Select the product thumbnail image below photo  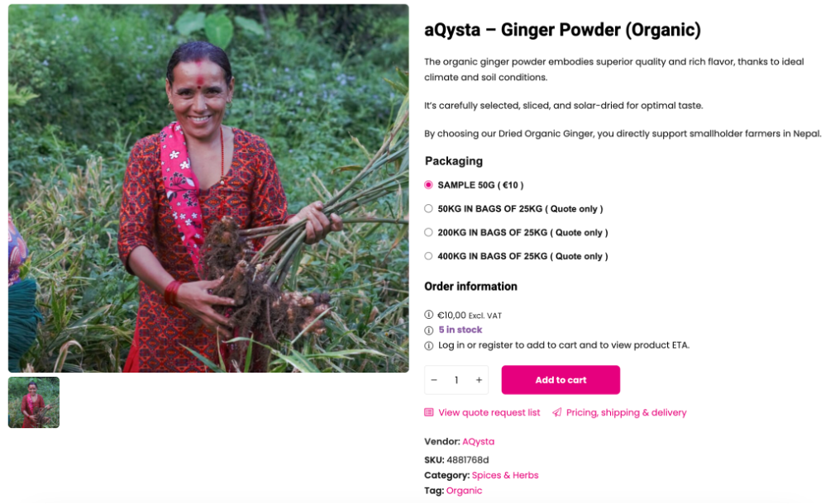[x=34, y=402]
